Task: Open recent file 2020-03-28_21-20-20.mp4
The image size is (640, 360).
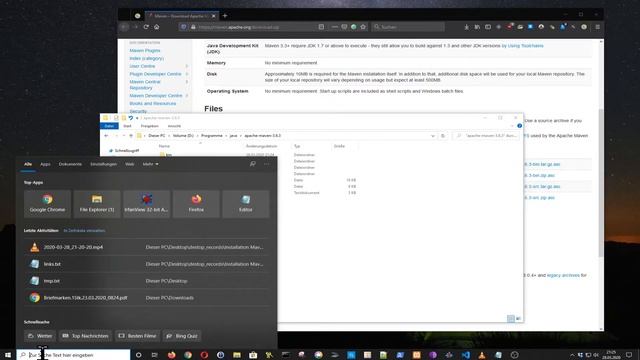Action: coord(147,247)
